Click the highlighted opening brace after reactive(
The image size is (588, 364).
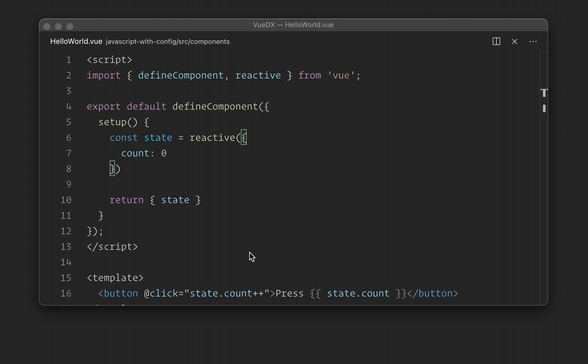click(x=244, y=138)
